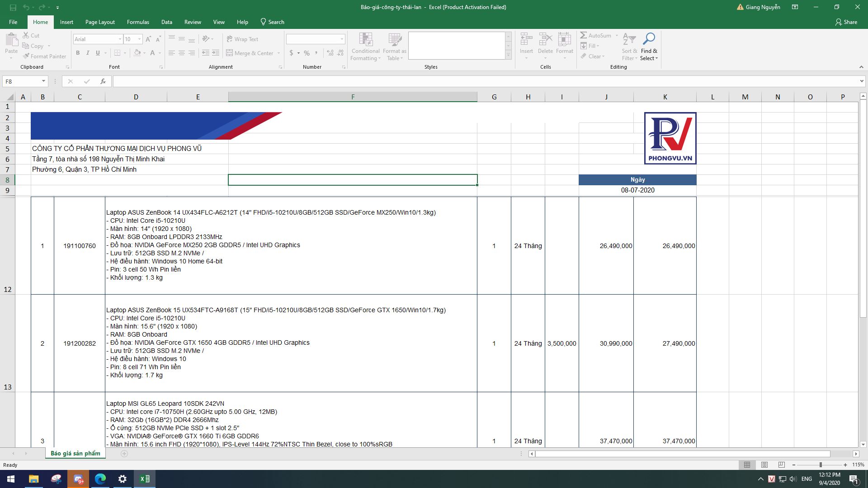Open the number format dropdown
This screenshot has width=868, height=488.
pos(342,39)
